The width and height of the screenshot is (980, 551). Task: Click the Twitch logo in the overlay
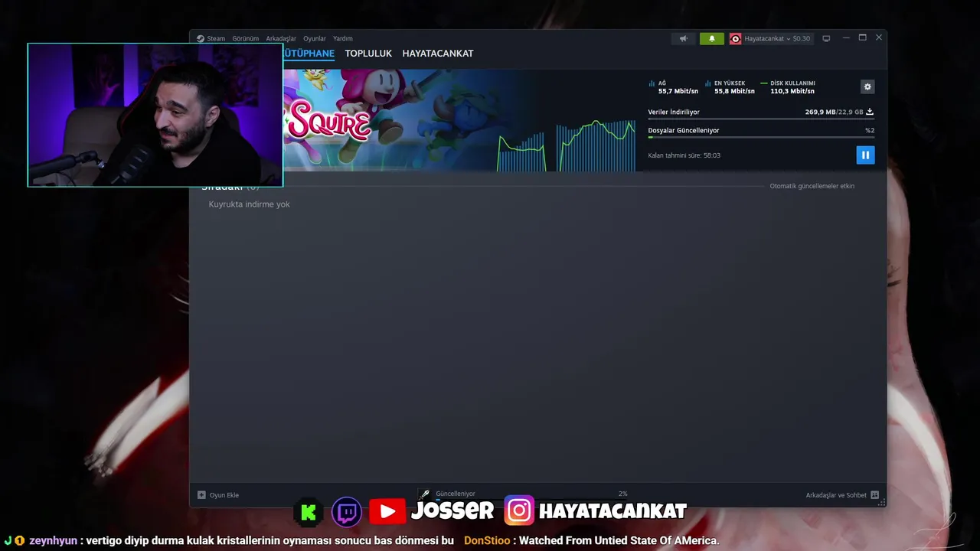click(x=347, y=512)
